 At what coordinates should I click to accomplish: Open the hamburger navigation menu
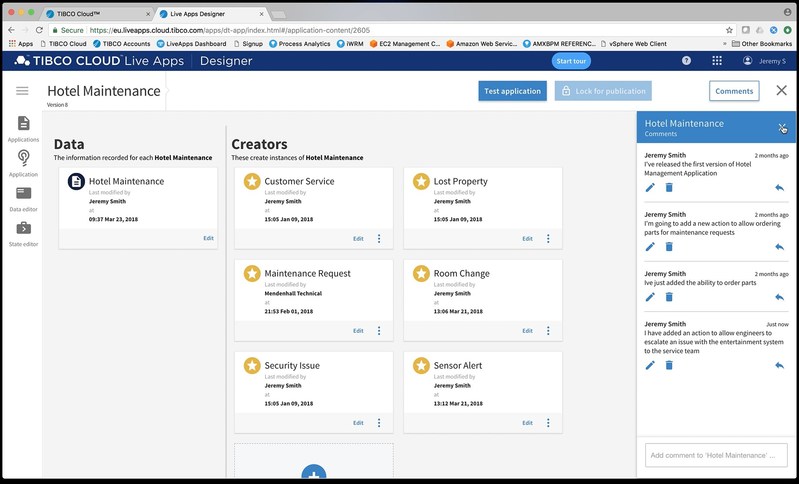(22, 91)
